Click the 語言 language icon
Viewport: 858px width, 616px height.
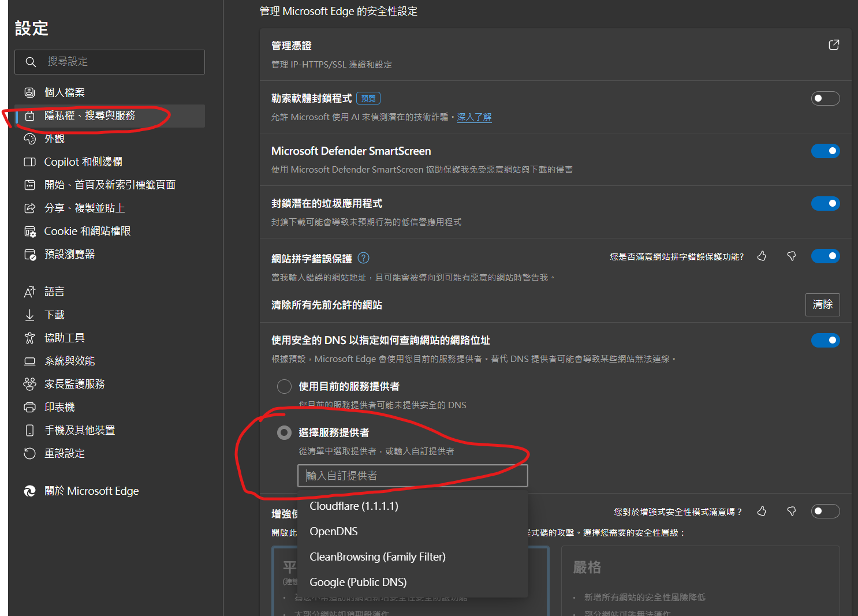(x=29, y=292)
